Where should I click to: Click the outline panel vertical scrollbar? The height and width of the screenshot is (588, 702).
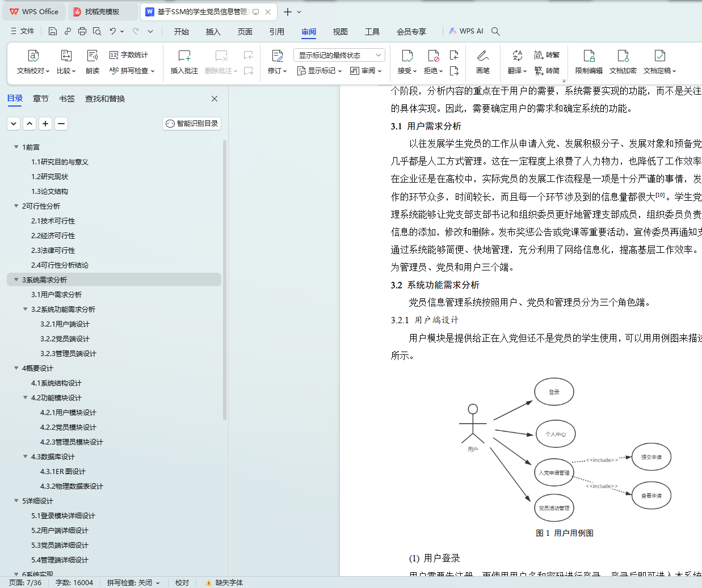pos(225,281)
